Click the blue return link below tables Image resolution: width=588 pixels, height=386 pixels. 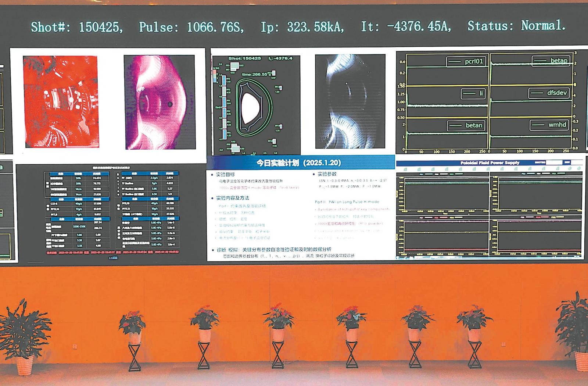(113, 258)
